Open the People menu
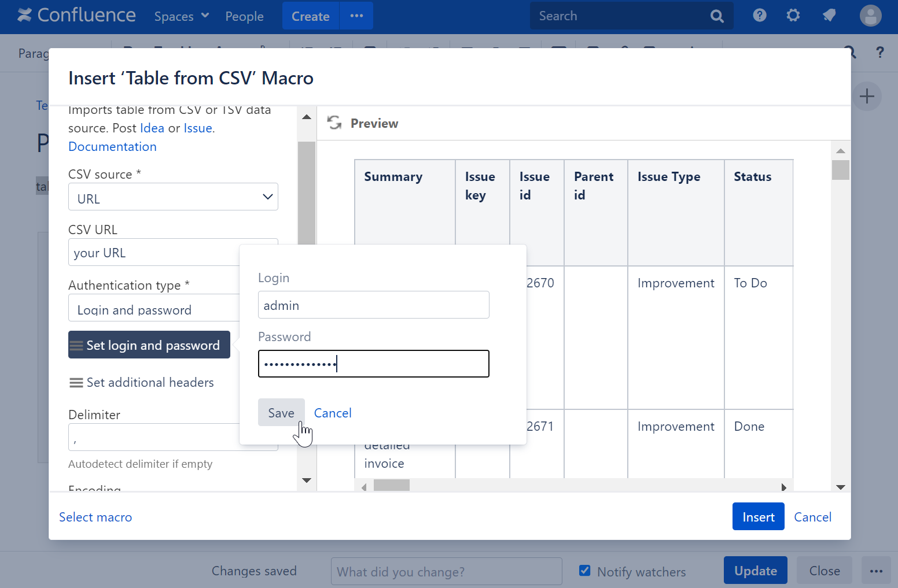Screen dimensions: 898x588 pos(244,16)
